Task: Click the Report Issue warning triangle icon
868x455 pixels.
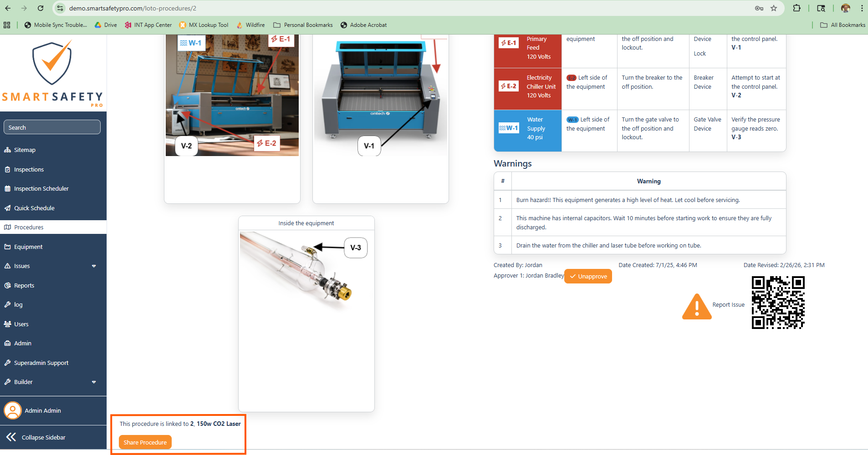Action: pos(696,307)
